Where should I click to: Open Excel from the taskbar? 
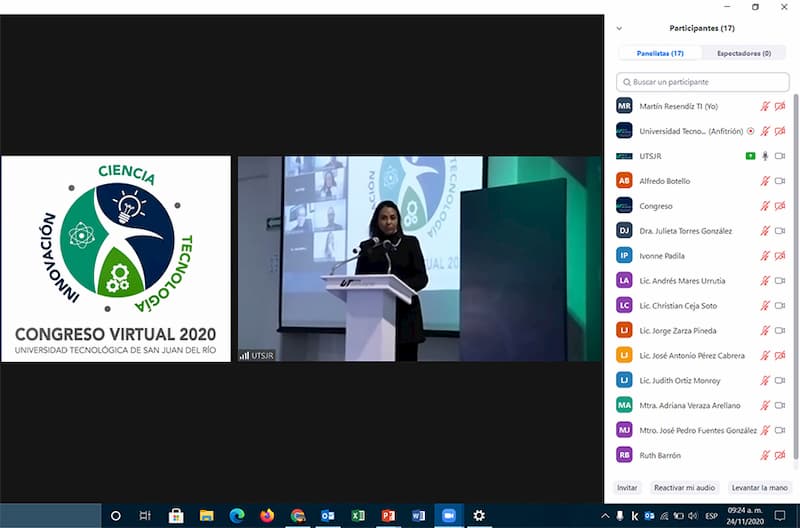tap(358, 516)
